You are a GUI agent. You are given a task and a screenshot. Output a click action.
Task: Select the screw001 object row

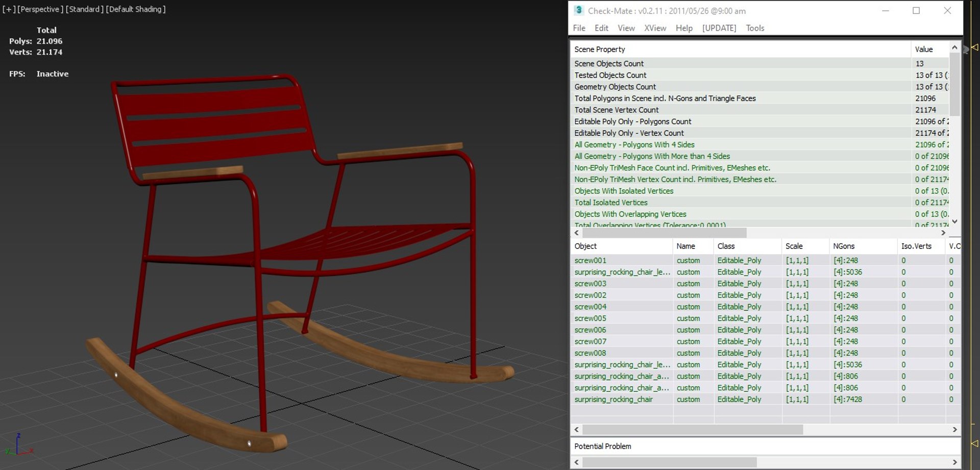click(x=765, y=260)
